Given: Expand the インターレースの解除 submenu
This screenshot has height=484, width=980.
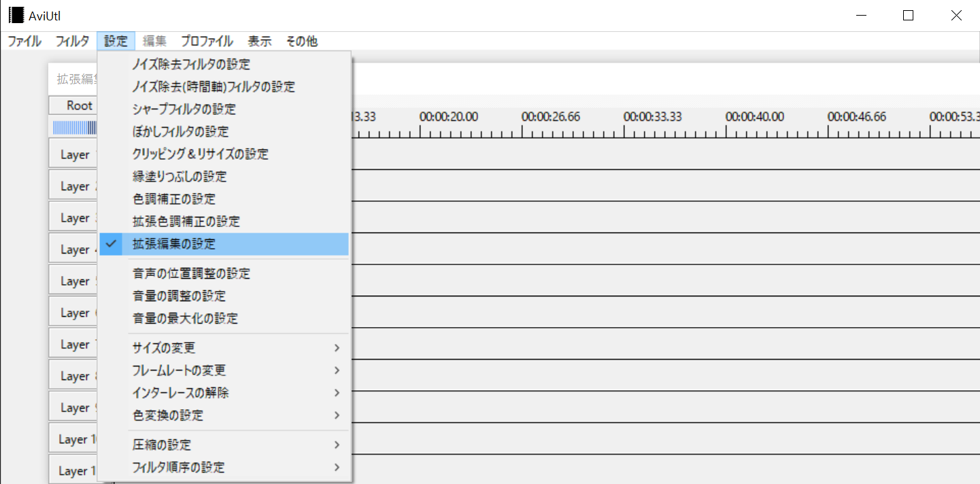Looking at the screenshot, I should (x=224, y=393).
